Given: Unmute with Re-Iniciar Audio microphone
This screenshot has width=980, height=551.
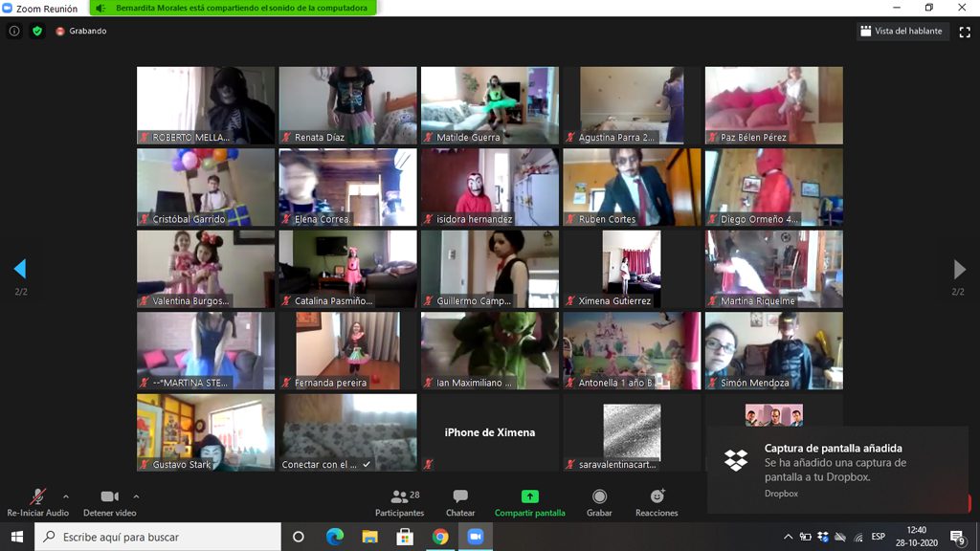Looking at the screenshot, I should 37,497.
